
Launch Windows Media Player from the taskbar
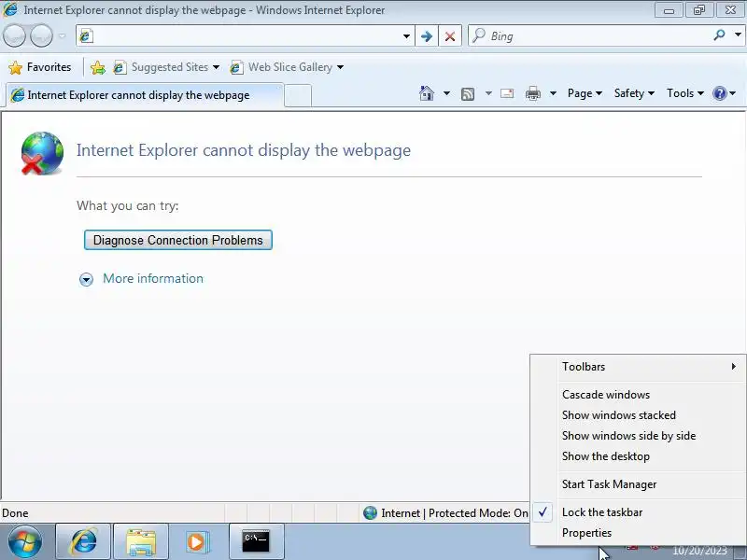[196, 542]
